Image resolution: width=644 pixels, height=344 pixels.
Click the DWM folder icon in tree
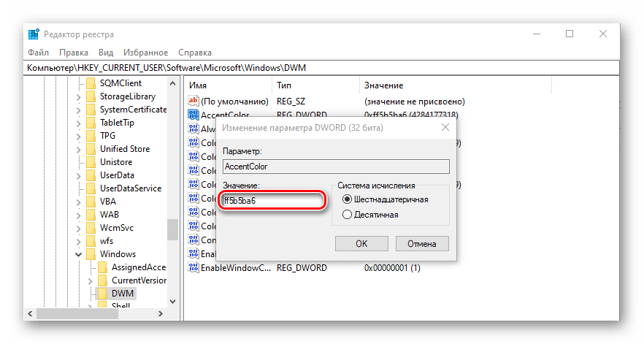pos(102,294)
